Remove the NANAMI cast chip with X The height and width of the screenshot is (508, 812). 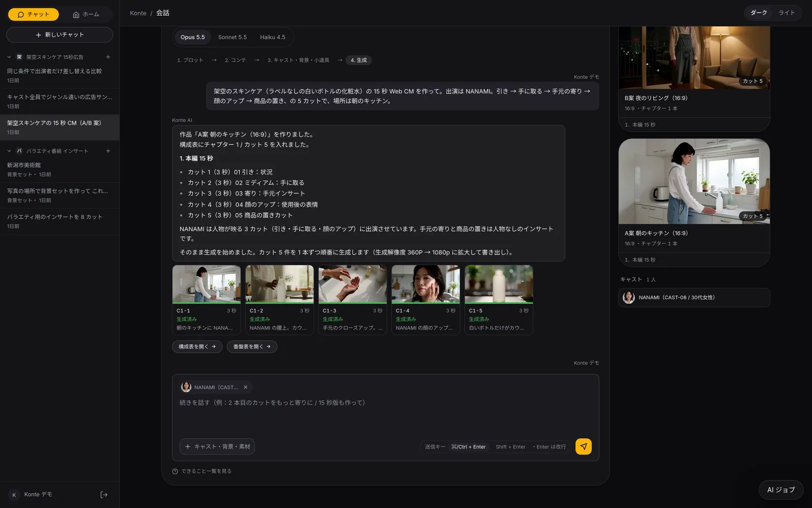246,387
